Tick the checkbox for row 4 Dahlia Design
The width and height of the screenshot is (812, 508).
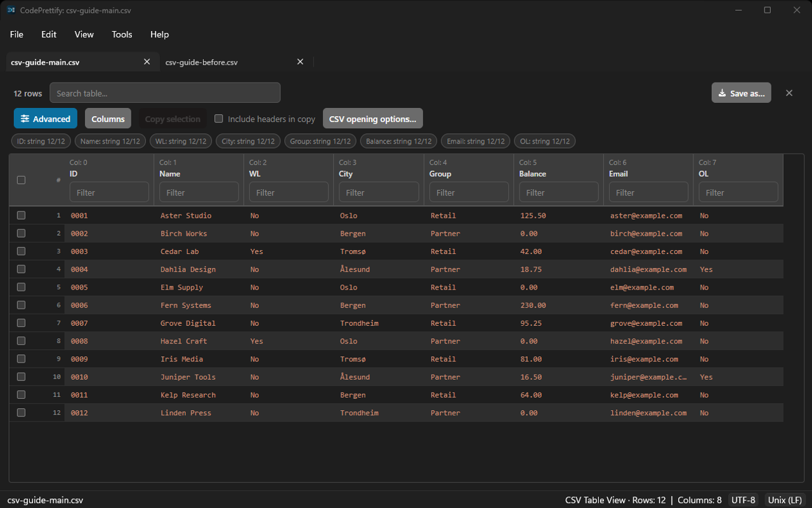click(21, 269)
